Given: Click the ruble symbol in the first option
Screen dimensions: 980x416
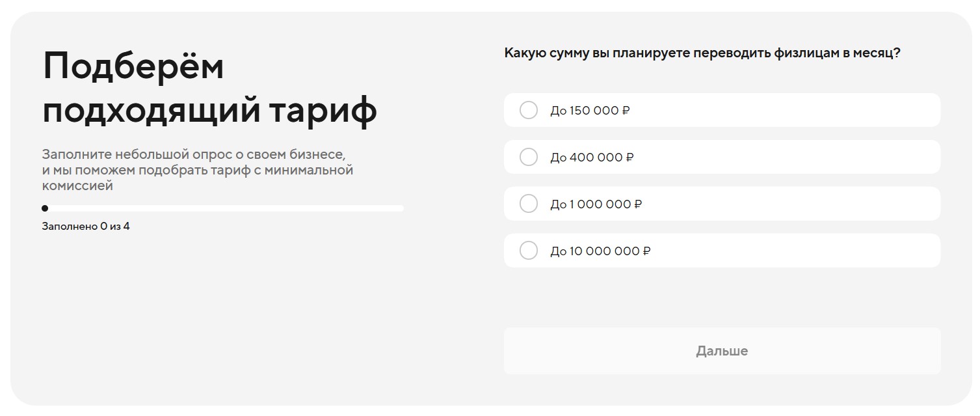Looking at the screenshot, I should click(626, 110).
